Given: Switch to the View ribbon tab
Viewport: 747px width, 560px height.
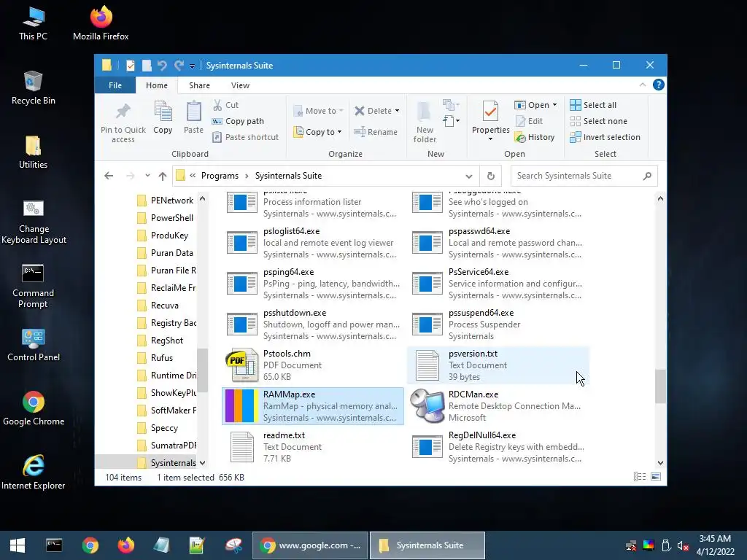Looking at the screenshot, I should click(x=240, y=85).
